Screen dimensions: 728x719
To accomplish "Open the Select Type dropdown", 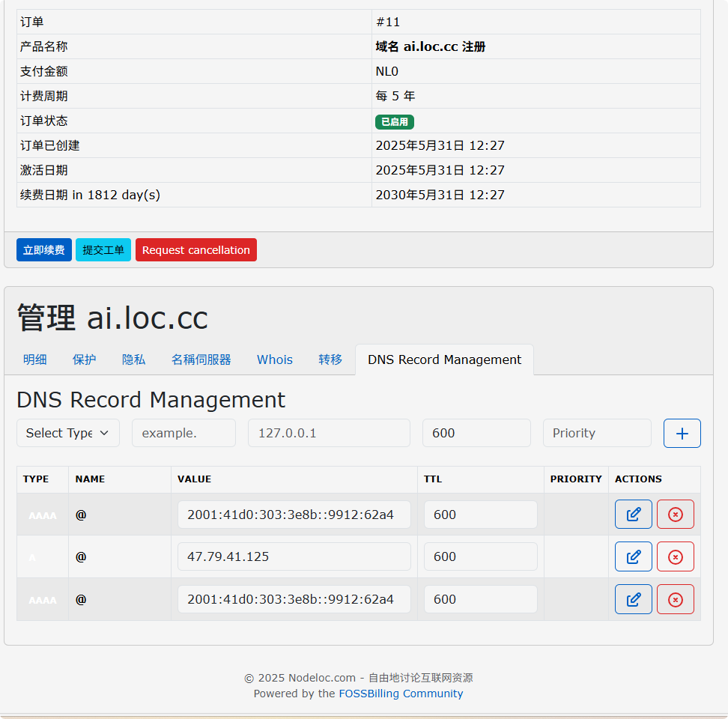I will (x=68, y=433).
